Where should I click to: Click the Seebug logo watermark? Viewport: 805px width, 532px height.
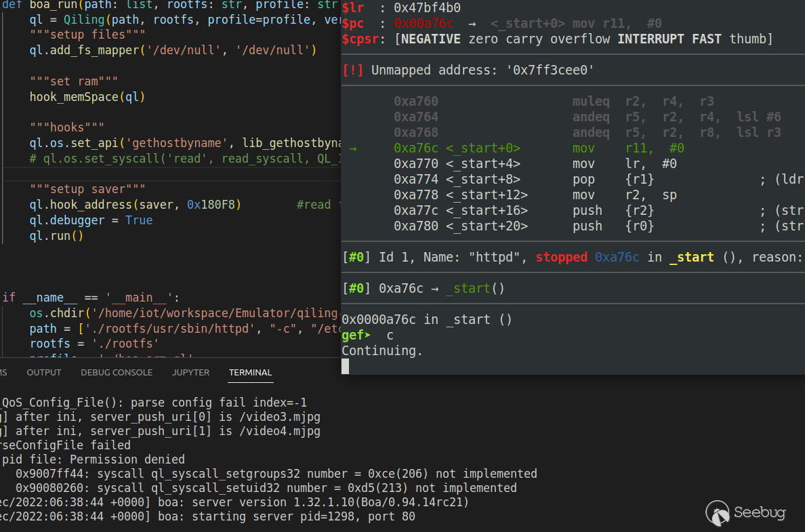[x=746, y=512]
